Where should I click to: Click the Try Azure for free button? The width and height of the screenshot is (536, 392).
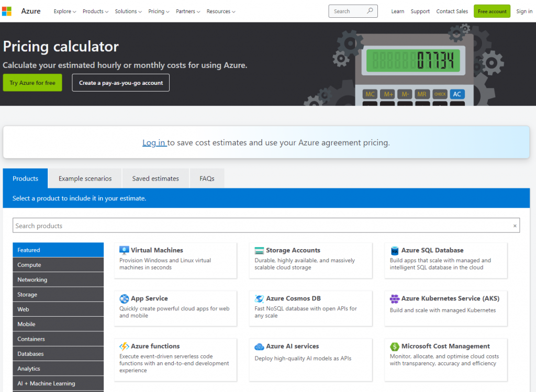click(32, 83)
